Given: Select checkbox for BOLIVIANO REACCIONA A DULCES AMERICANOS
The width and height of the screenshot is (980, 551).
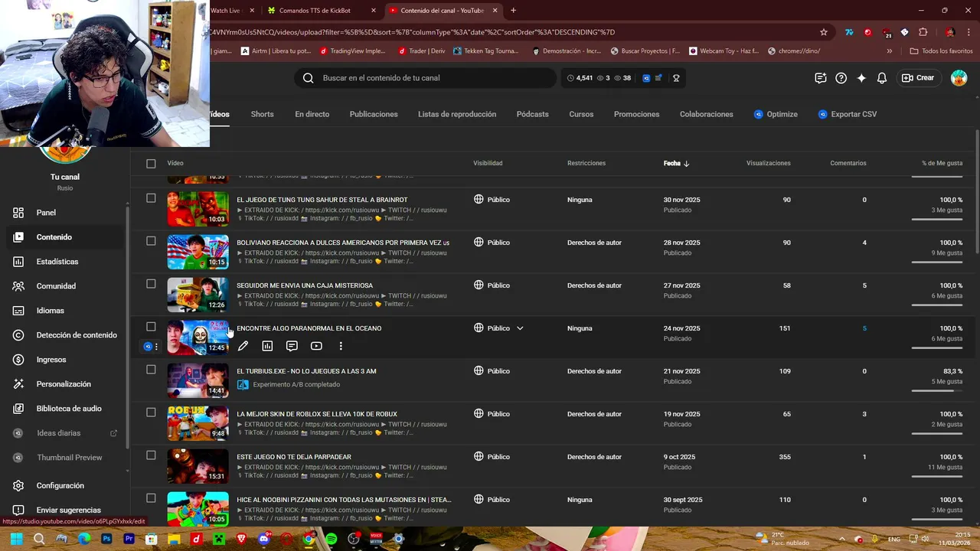Looking at the screenshot, I should click(x=151, y=241).
